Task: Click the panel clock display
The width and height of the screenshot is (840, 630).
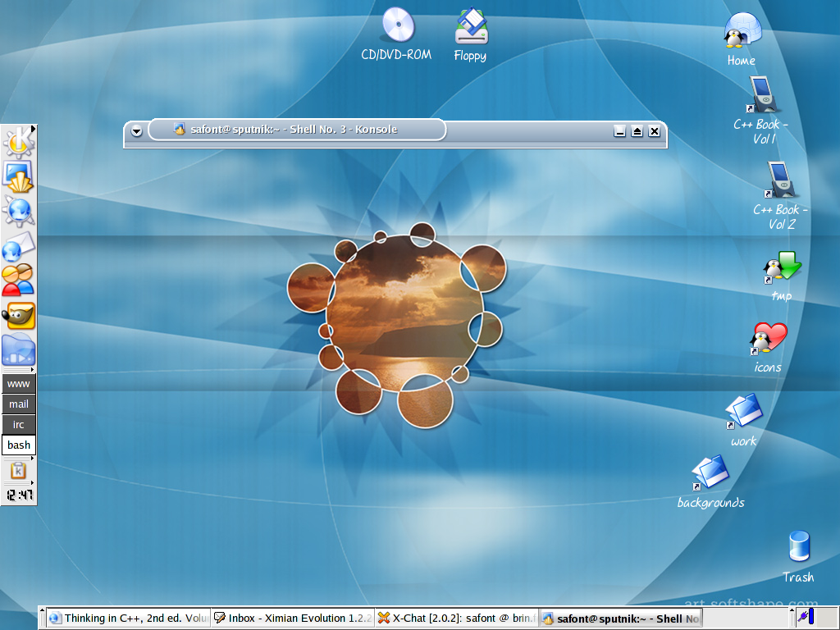Action: coord(20,495)
